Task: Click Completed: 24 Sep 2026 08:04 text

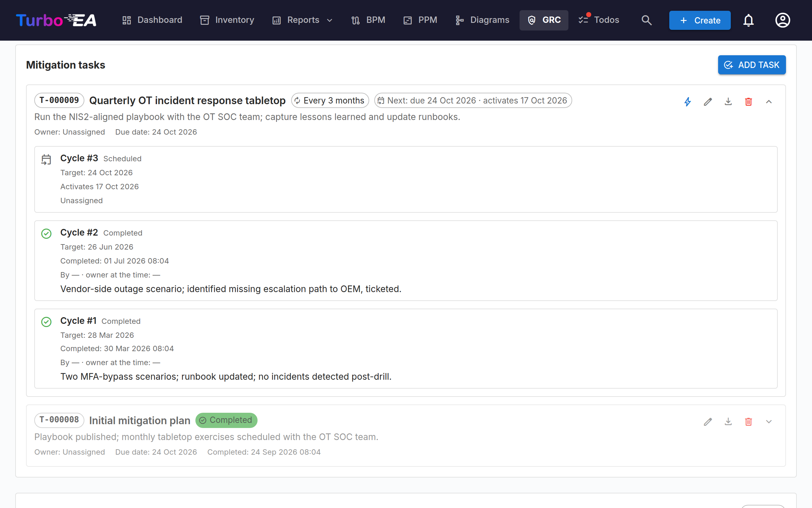Action: 264,452
